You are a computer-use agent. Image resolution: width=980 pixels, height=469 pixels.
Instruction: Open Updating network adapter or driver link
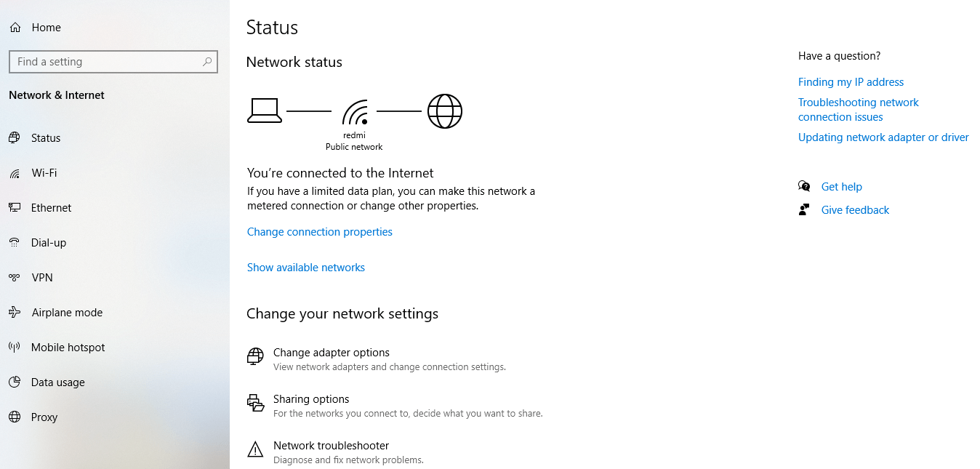pyautogui.click(x=883, y=137)
